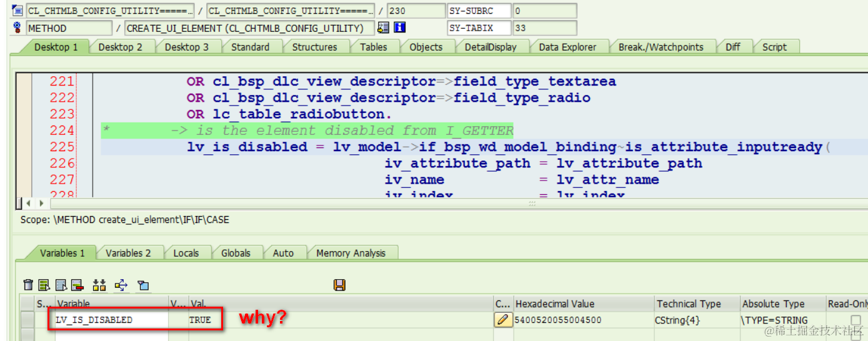Switch to the Desktop 1 tab
Screen dimensions: 868x341
point(56,47)
